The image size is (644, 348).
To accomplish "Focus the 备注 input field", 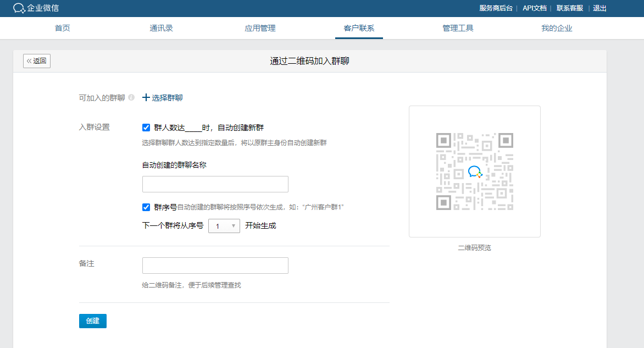I will pyautogui.click(x=215, y=266).
